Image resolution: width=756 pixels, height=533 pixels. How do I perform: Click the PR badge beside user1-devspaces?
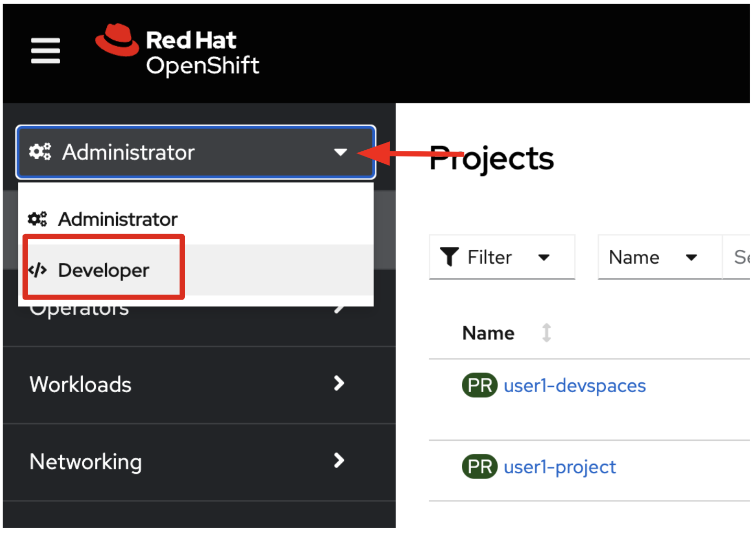(480, 386)
